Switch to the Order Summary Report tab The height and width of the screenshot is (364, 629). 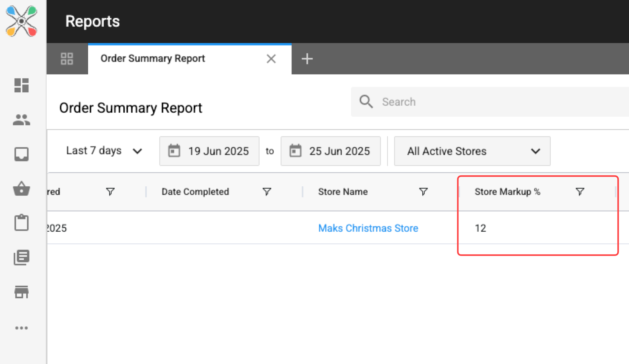[x=153, y=59]
